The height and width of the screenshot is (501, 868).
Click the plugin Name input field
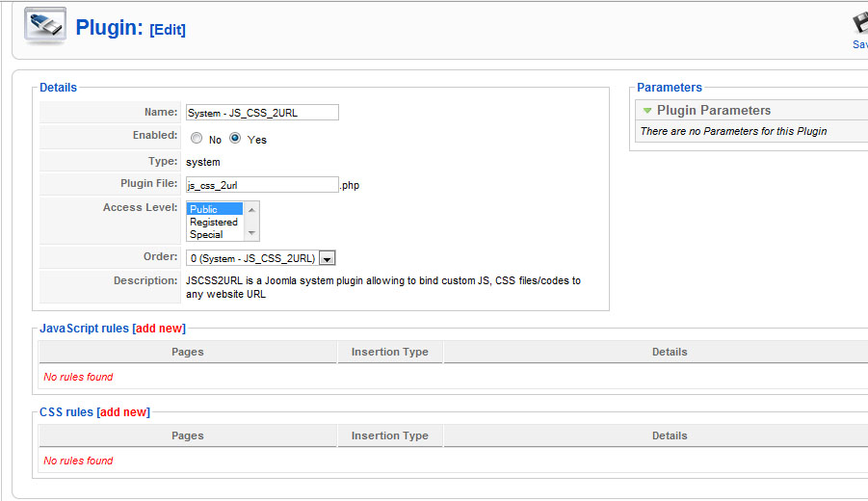(x=262, y=113)
